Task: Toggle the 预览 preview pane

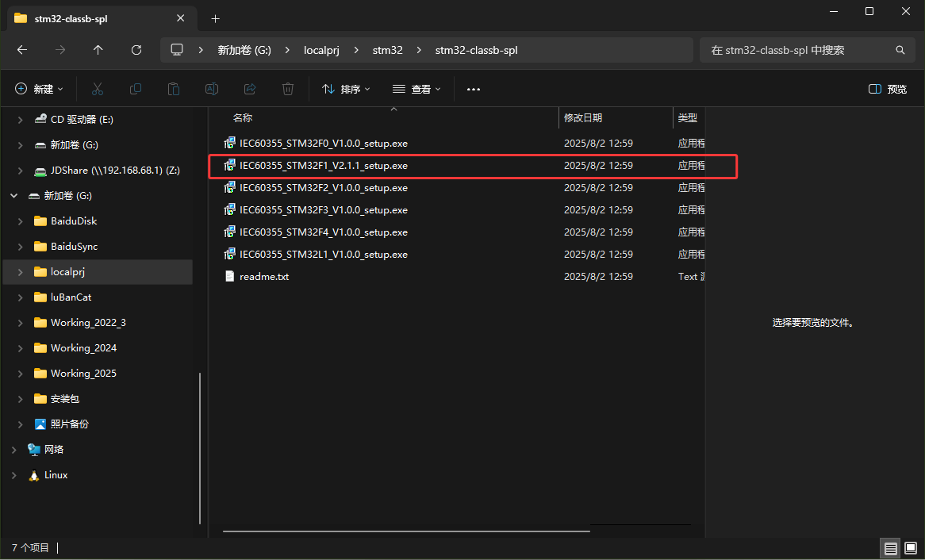Action: tap(887, 89)
